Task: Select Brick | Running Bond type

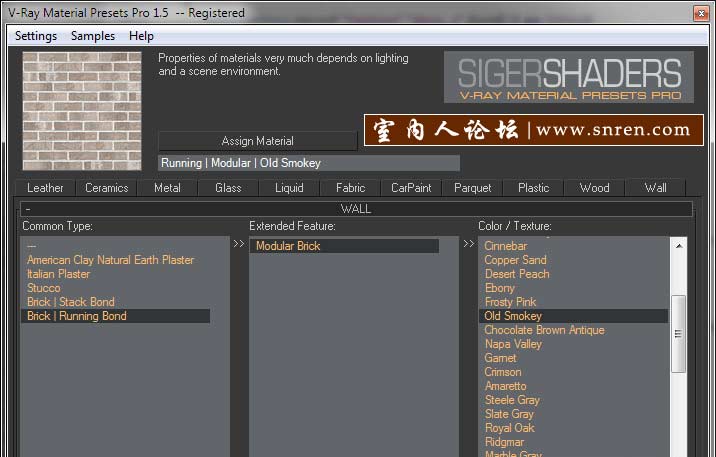Action: click(x=116, y=316)
